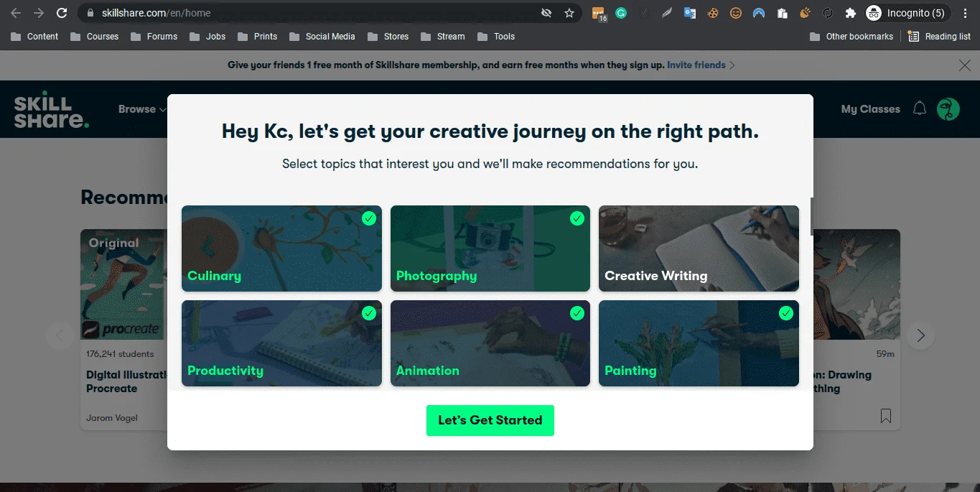980x492 pixels.
Task: Click the topics list scrollbar in the dialog
Action: click(812, 216)
